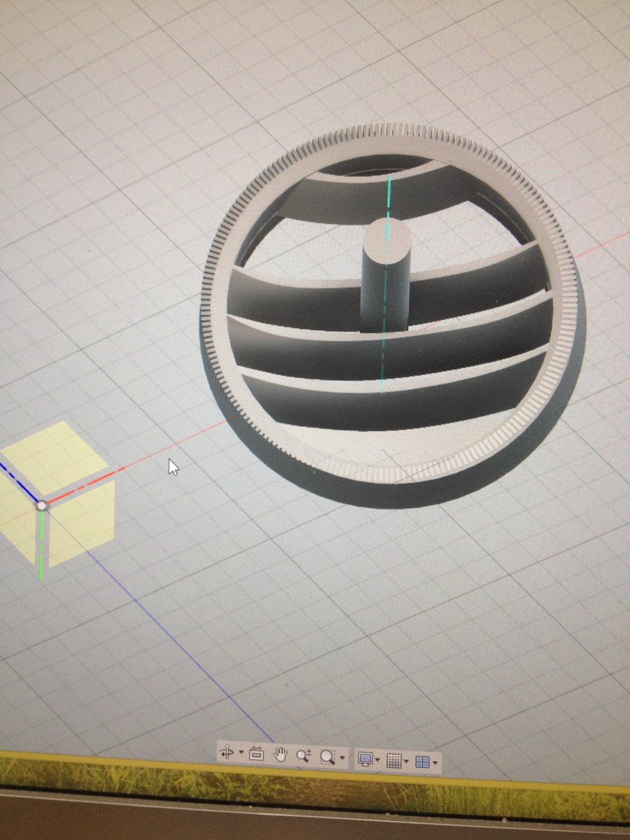
Task: Select the Orbit tool
Action: click(x=227, y=753)
